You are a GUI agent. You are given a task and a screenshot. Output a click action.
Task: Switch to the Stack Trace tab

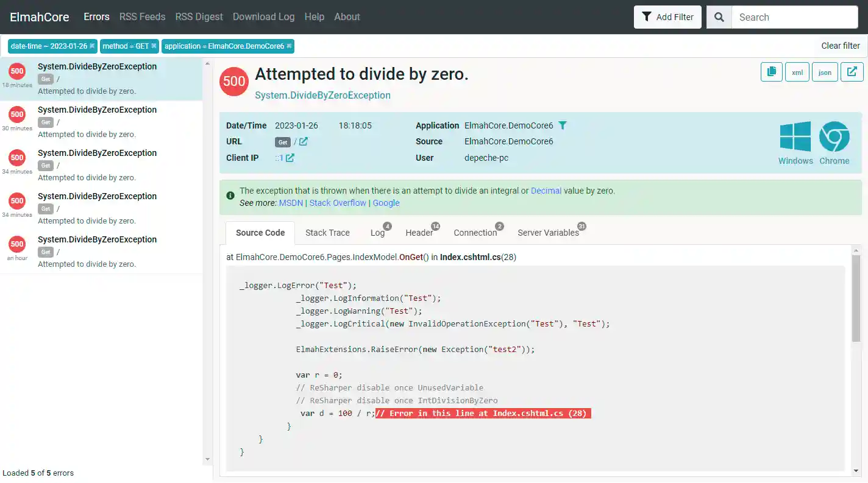(327, 233)
